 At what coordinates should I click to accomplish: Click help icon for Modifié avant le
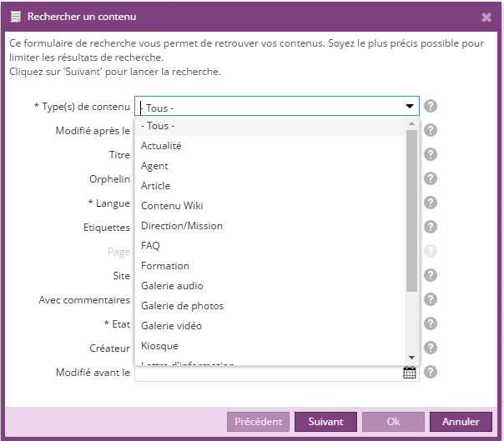431,373
